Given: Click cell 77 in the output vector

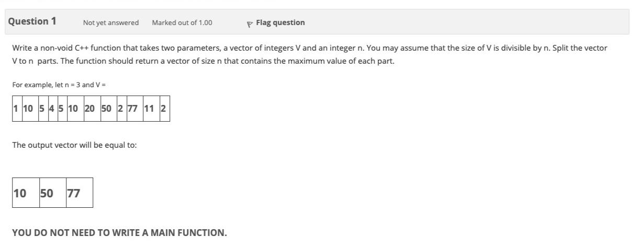Looking at the screenshot, I should [80, 193].
